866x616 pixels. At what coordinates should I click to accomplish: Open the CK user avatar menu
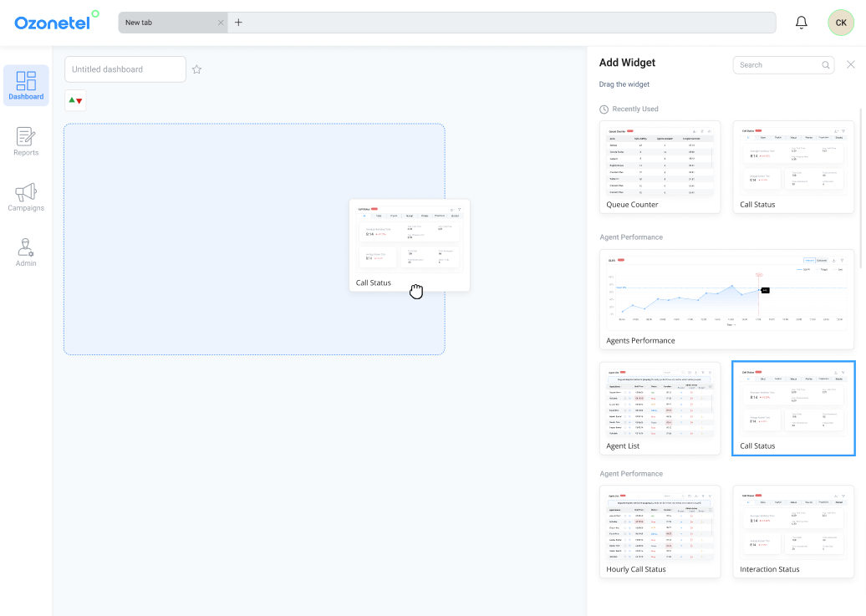click(x=841, y=23)
